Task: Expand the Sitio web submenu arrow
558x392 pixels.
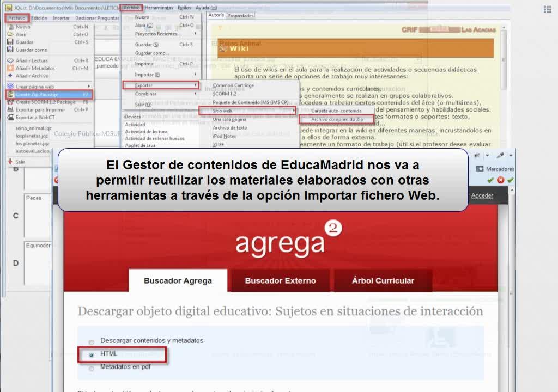Action: (294, 111)
